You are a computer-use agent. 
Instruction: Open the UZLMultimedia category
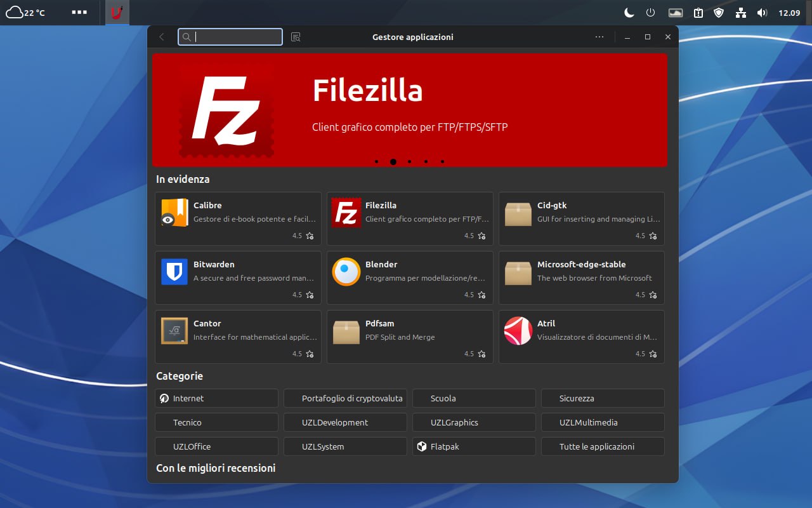pyautogui.click(x=603, y=422)
